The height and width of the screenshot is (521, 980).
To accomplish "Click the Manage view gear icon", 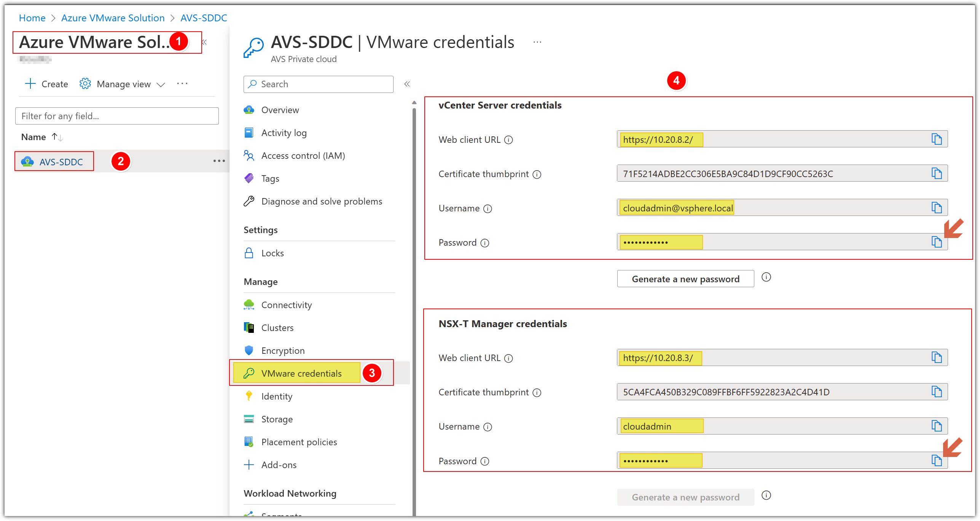I will (x=84, y=83).
